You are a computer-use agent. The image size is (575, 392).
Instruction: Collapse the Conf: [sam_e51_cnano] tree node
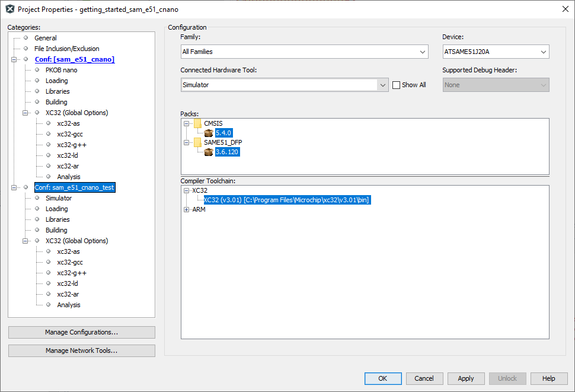[x=14, y=59]
